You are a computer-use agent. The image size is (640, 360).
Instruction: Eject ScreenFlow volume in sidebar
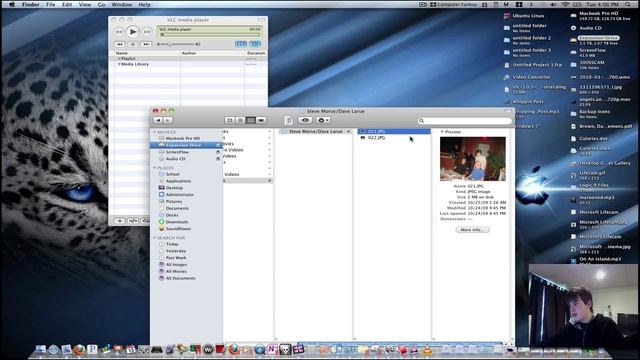tap(218, 152)
